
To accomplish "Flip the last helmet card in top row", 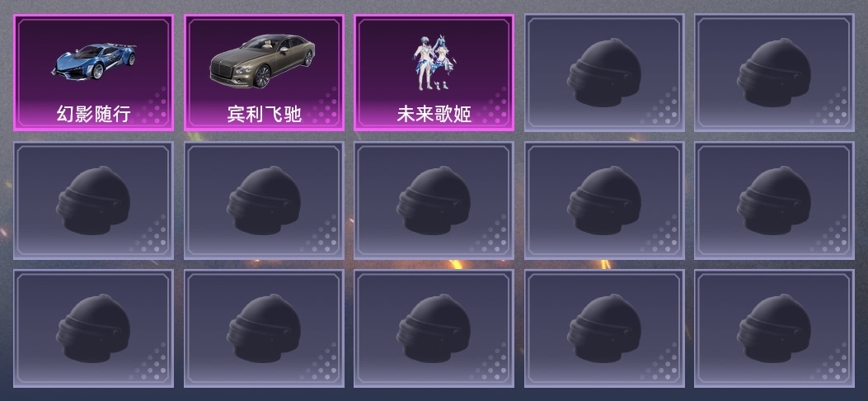I will tap(775, 73).
